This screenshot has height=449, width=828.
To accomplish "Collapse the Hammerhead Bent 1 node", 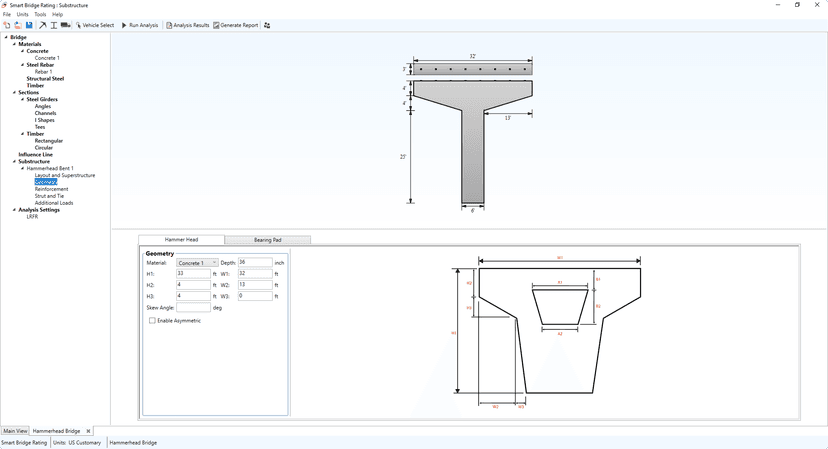I will click(21, 168).
